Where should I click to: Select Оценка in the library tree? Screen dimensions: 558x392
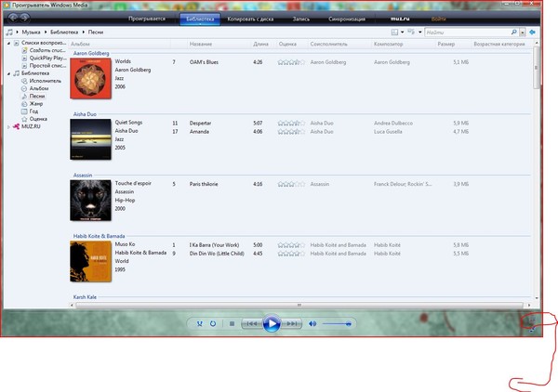click(x=38, y=119)
